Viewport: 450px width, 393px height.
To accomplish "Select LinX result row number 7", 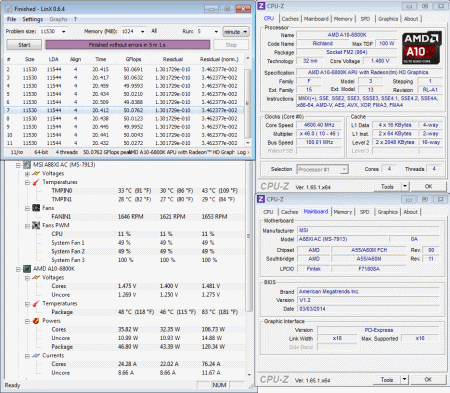I will [124, 110].
